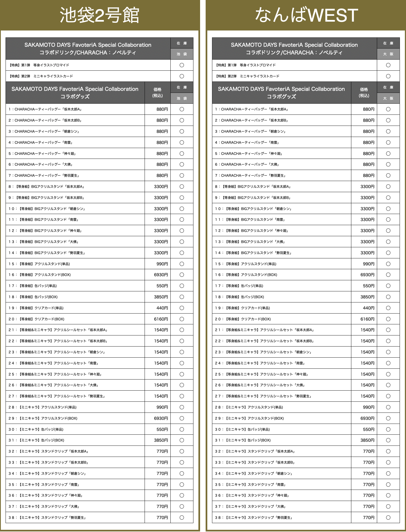Click Ikebukuro stock circle for item 31 缶バッジ(BOX)
The height and width of the screenshot is (532, 406).
182,440
